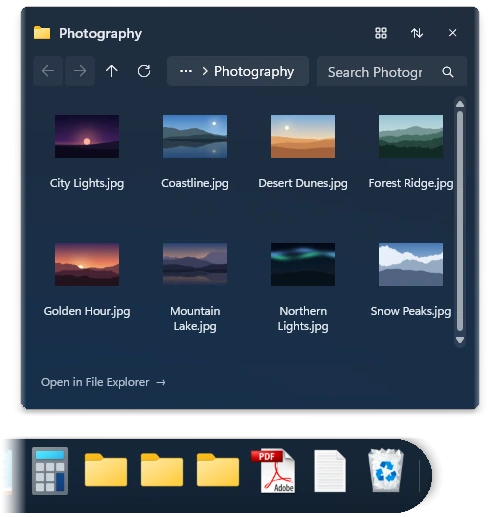Click the scrollbar down arrow
491x517 pixels.
pos(460,340)
